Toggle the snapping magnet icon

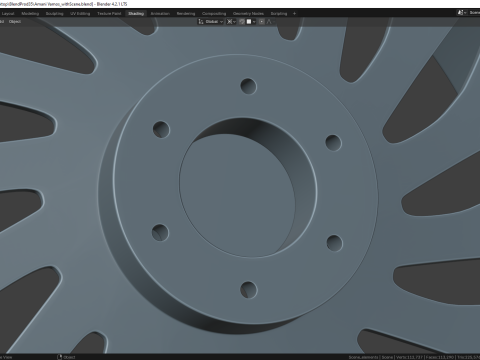(242, 22)
